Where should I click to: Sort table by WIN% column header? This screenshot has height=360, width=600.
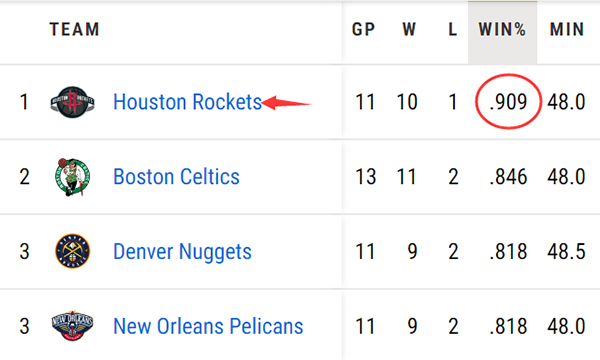coord(502,29)
